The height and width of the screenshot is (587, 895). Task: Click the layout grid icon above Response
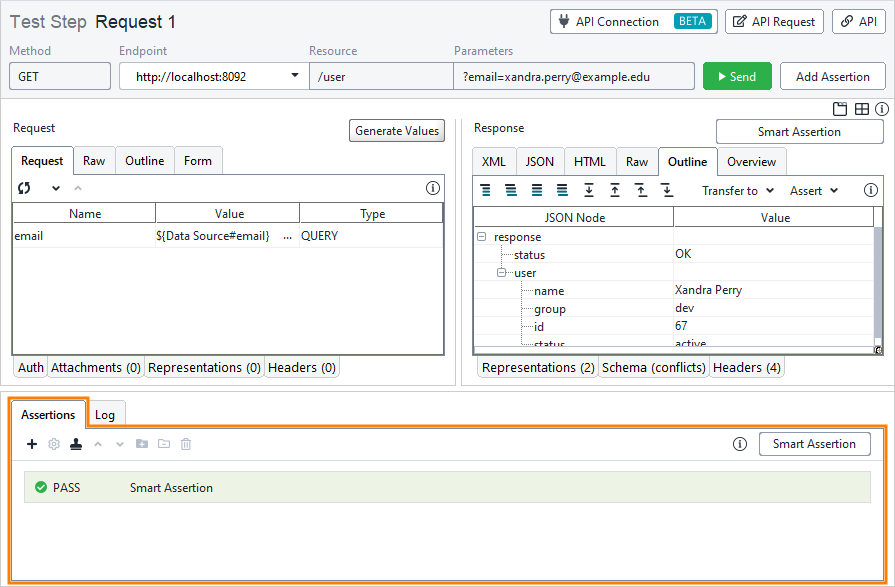[x=862, y=109]
